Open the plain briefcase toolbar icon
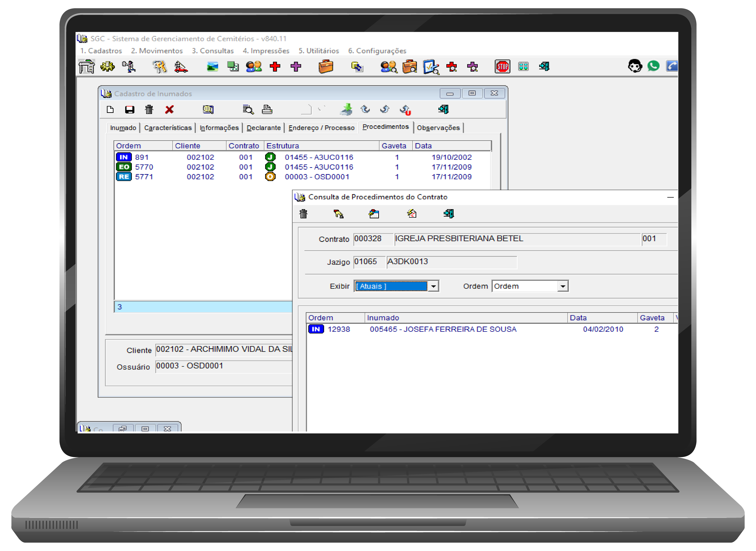The width and height of the screenshot is (756, 551). (326, 66)
